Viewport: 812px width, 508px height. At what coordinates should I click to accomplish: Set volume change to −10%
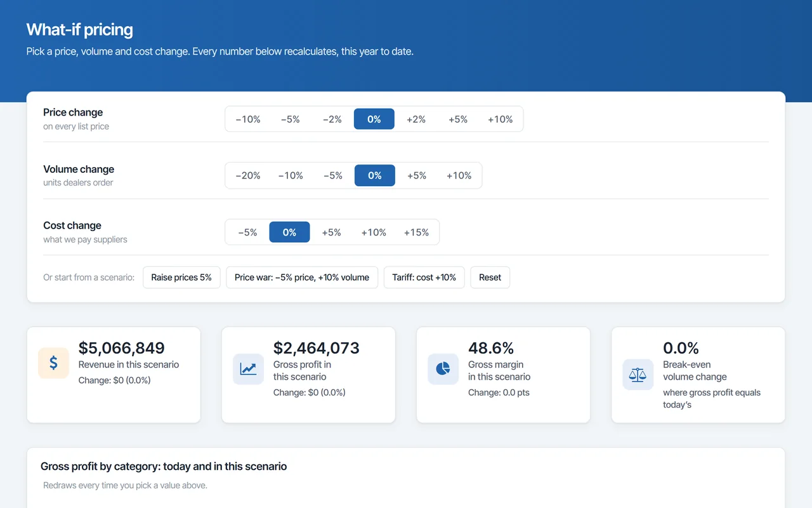(x=291, y=175)
